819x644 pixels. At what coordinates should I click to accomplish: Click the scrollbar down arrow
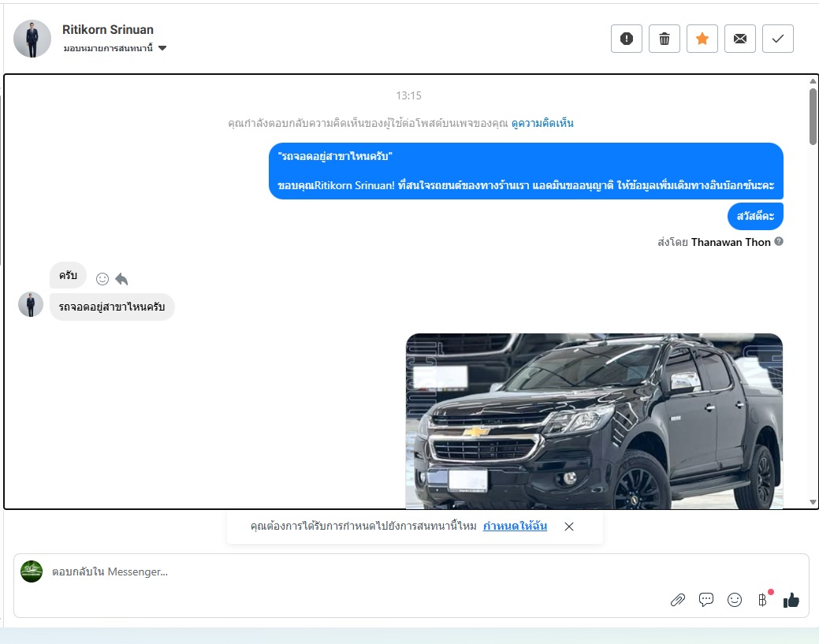813,502
